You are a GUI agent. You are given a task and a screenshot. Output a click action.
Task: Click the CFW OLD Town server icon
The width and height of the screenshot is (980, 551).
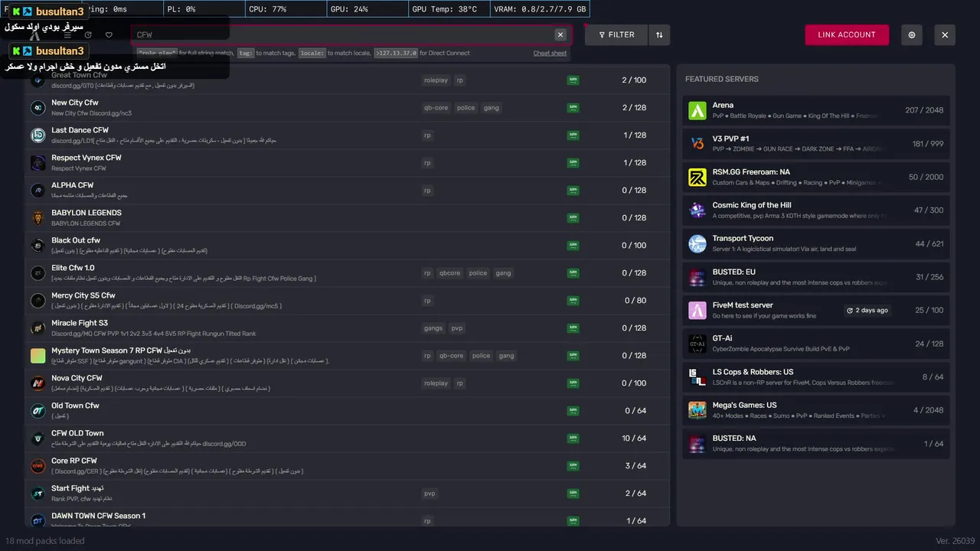pyautogui.click(x=38, y=439)
